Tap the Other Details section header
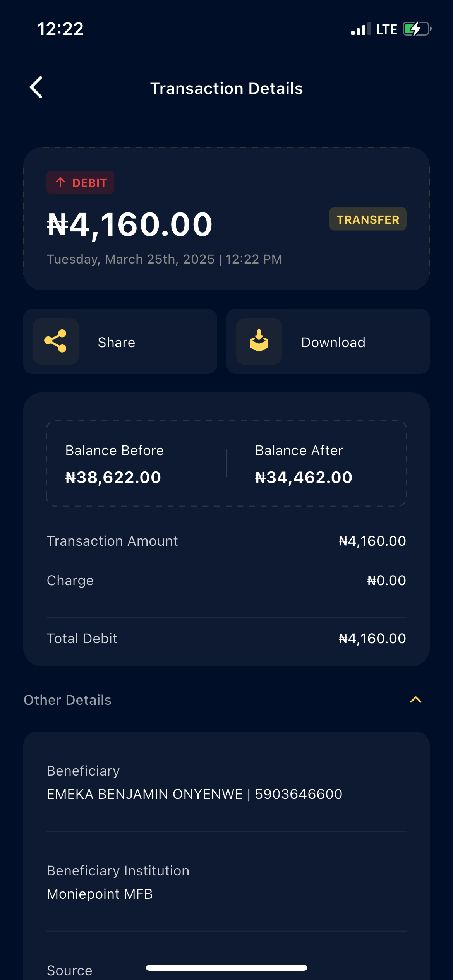 68,700
